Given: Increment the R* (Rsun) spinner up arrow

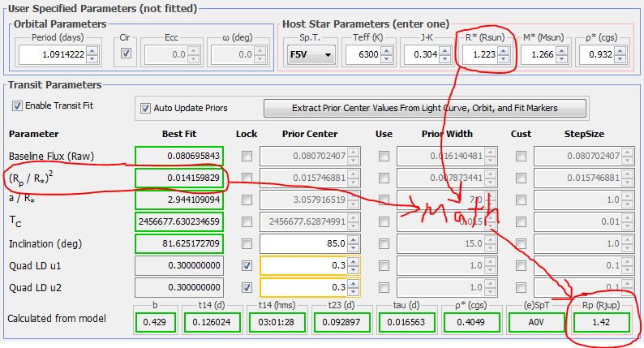Looking at the screenshot, I should (504, 50).
